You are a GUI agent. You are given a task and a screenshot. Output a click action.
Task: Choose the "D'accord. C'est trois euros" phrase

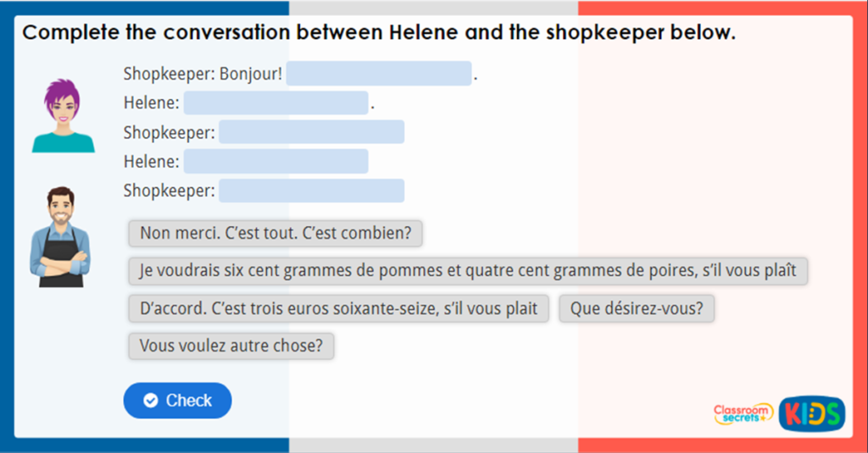[339, 308]
